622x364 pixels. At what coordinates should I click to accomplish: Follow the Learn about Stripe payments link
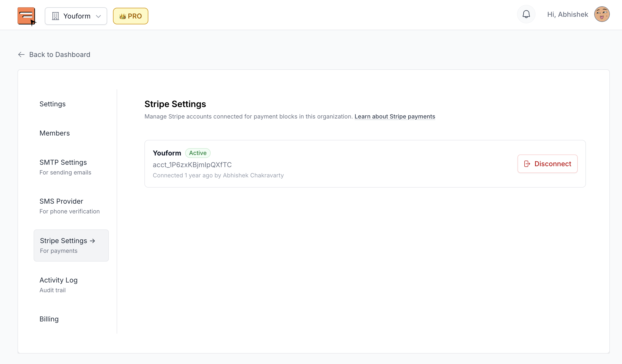tap(395, 116)
